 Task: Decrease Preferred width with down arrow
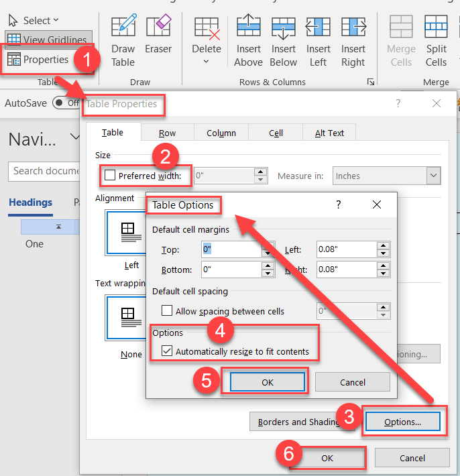pyautogui.click(x=260, y=180)
